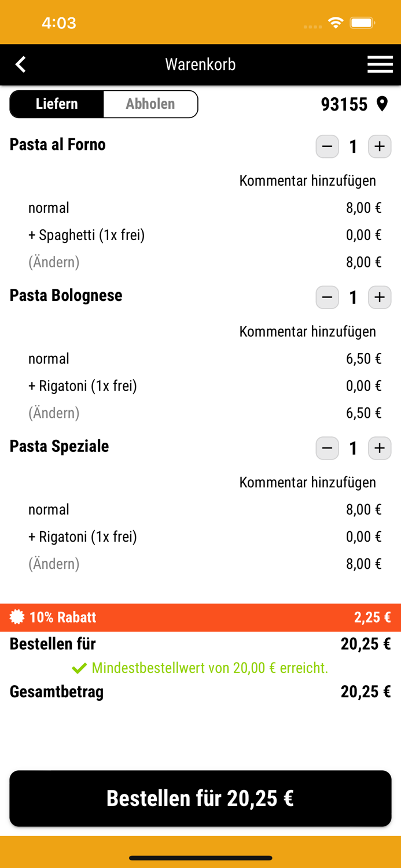This screenshot has height=868, width=401.
Task: Open Ändern options for Pasta Bolognese
Action: [53, 413]
